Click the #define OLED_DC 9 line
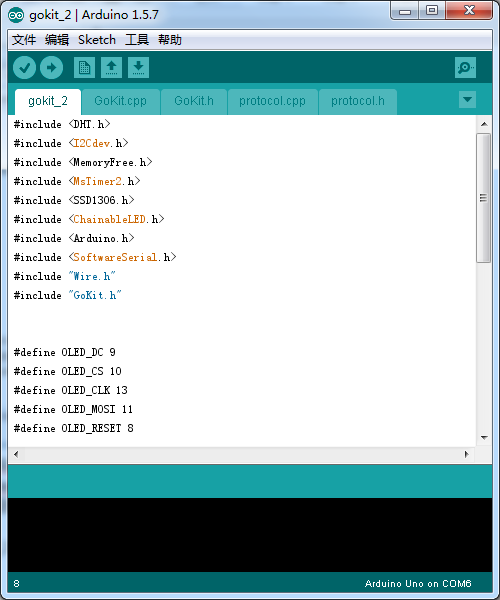 [65, 352]
